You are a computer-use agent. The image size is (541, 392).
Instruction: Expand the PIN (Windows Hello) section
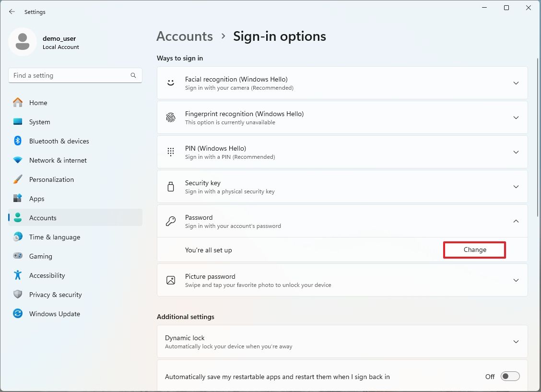(516, 152)
